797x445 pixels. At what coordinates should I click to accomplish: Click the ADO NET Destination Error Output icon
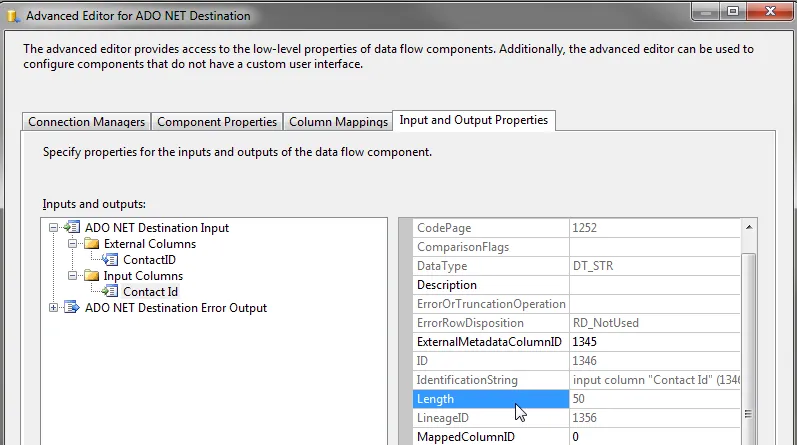tap(72, 307)
